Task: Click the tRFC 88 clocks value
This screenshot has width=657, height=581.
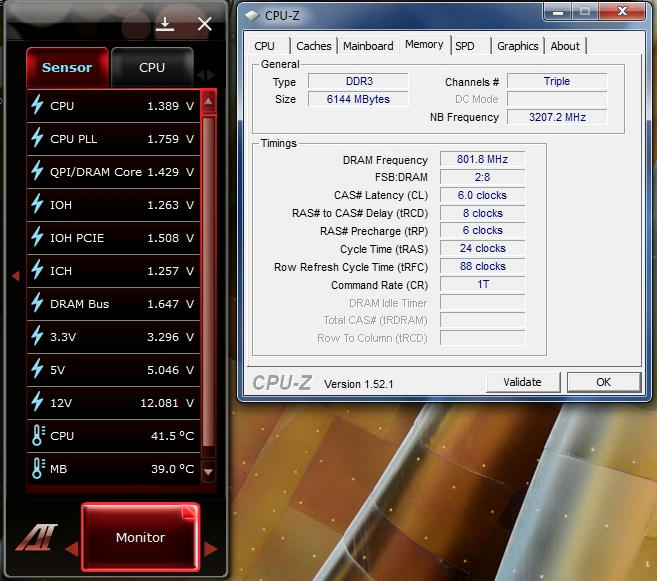Action: coord(482,266)
